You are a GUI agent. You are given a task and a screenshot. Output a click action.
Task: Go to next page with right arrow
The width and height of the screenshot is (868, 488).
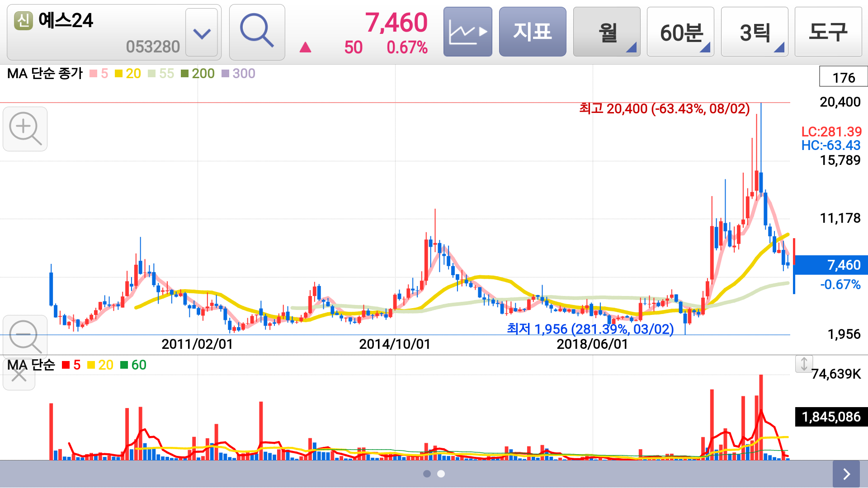(x=846, y=474)
